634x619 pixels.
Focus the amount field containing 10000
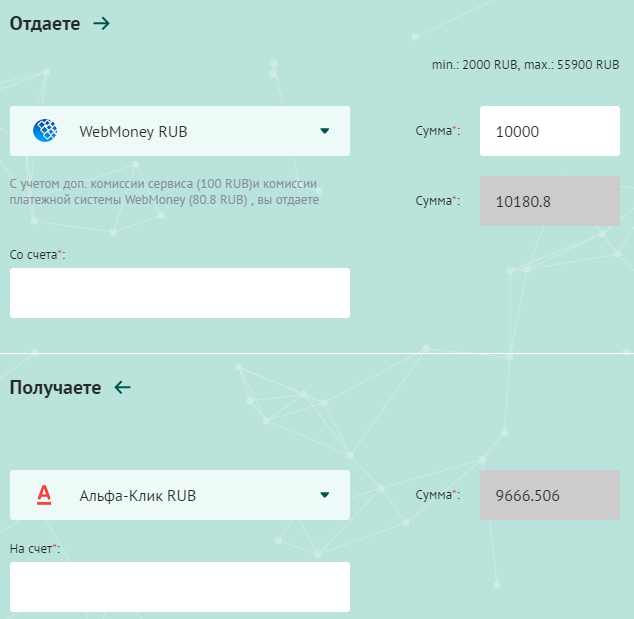click(x=549, y=131)
